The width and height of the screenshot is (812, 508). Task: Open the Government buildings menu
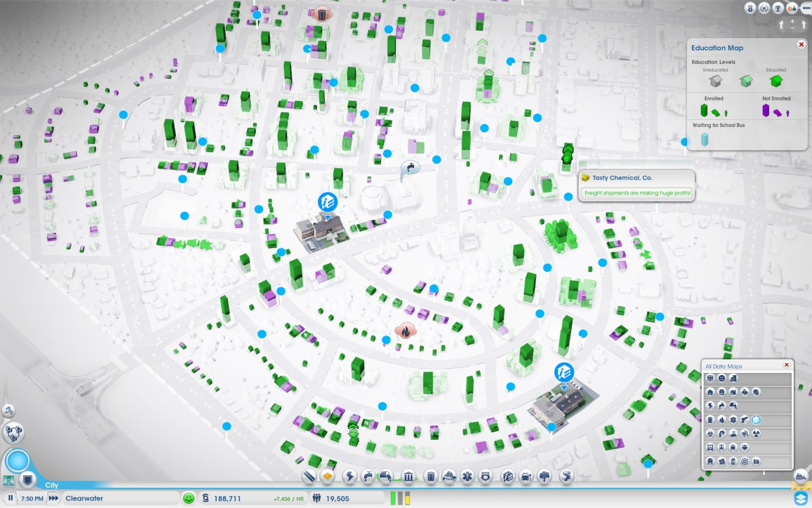point(408,476)
